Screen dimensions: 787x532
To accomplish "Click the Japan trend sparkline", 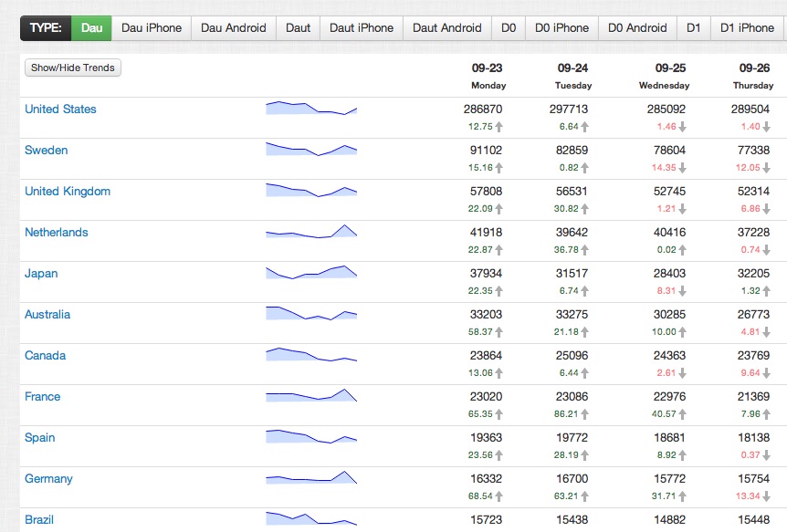I will pos(311,272).
